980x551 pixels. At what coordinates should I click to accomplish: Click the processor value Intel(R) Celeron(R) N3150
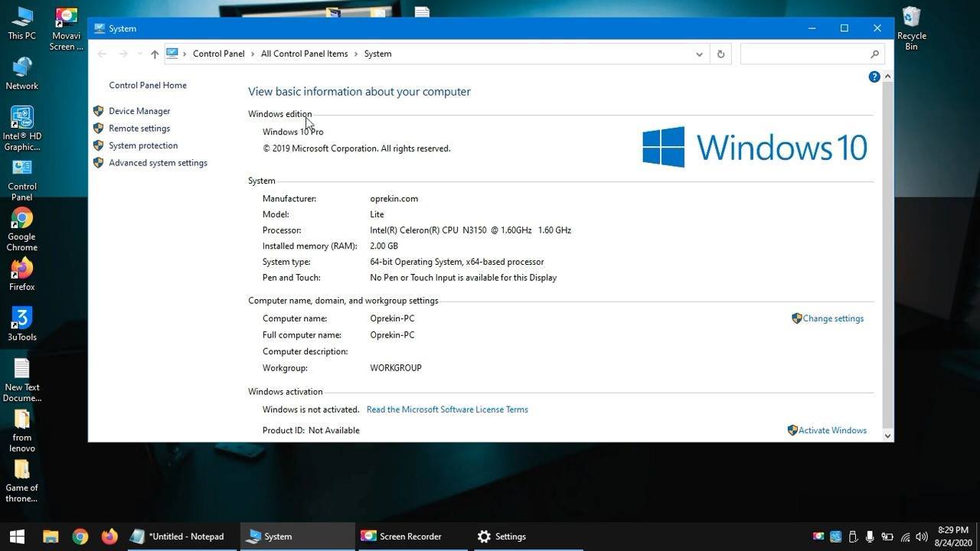pyautogui.click(x=471, y=230)
